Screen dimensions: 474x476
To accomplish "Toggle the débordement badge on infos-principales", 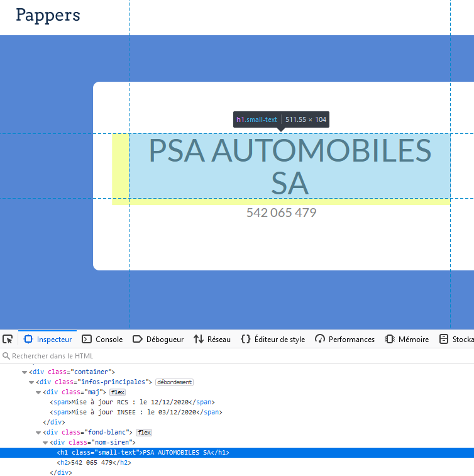I will pos(175,382).
